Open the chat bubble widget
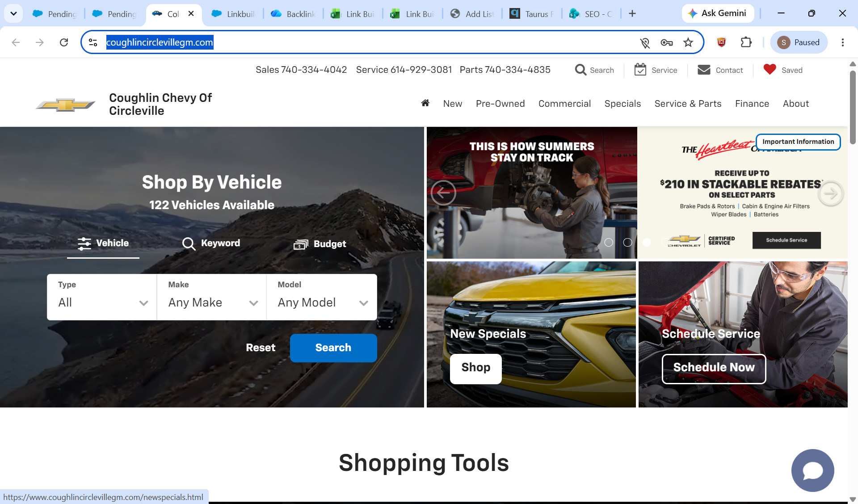 coord(812,470)
